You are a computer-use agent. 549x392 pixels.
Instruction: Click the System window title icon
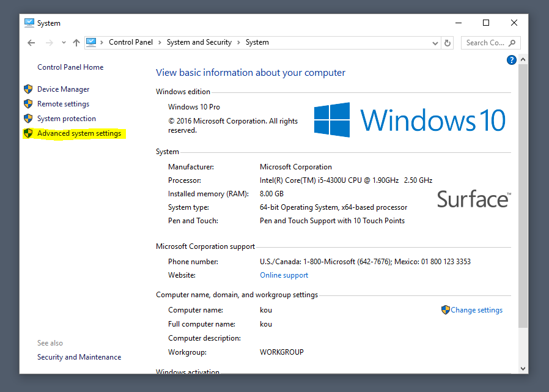tap(29, 23)
